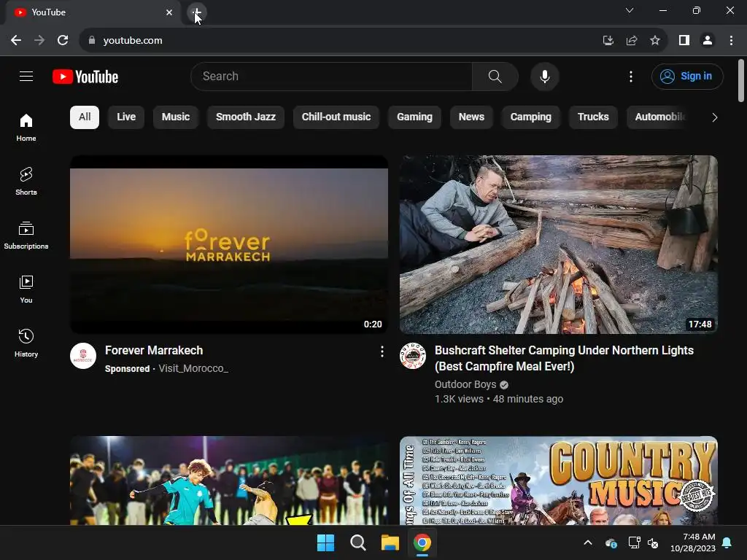
Task: Click the Chrome taskbar icon
Action: tap(422, 542)
